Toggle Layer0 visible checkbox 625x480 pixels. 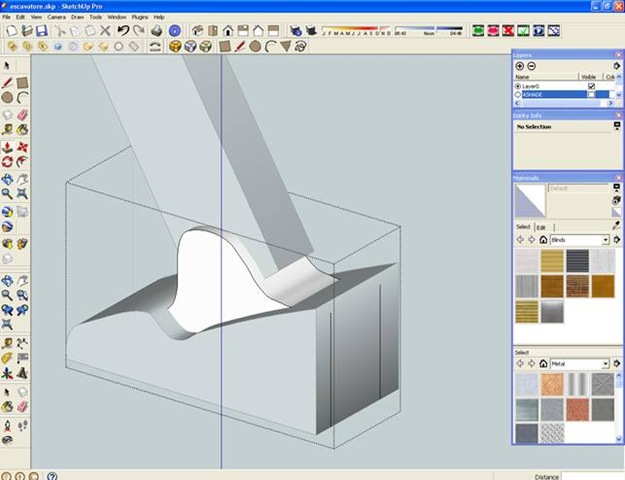(x=591, y=86)
